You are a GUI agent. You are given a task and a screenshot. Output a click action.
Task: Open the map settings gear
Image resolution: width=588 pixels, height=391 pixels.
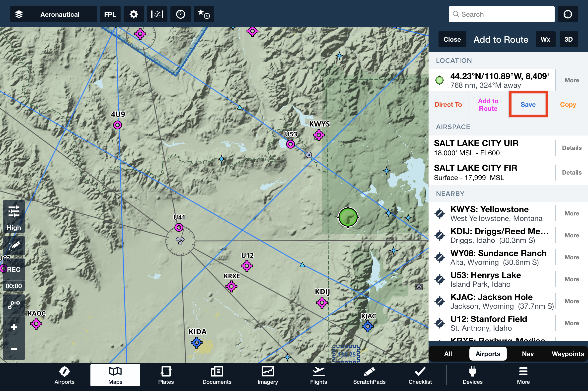[x=134, y=14]
